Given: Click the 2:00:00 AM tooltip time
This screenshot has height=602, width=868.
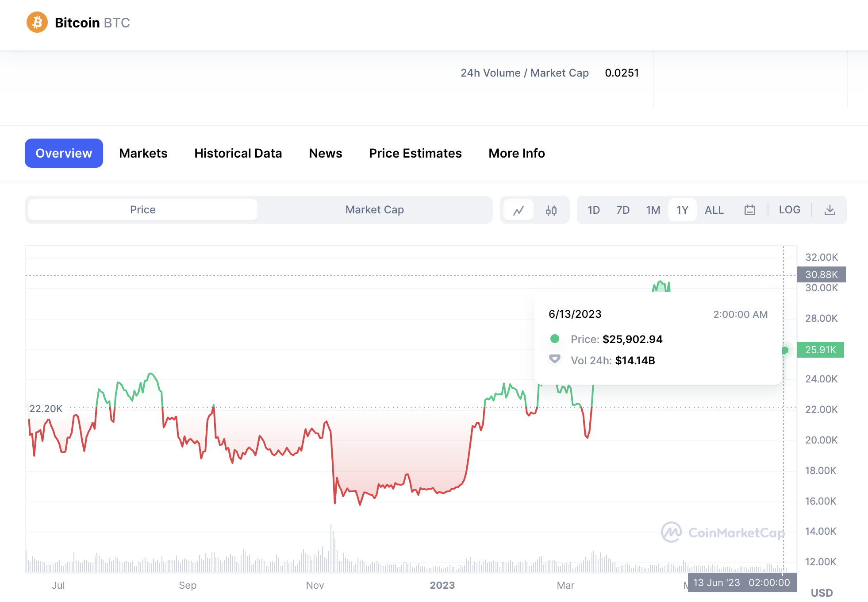Looking at the screenshot, I should tap(741, 314).
